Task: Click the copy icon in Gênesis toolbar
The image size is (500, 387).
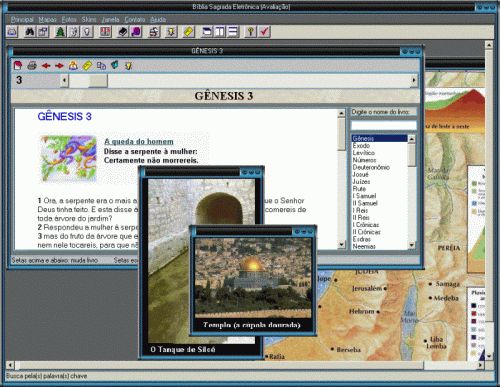Action: tap(101, 66)
